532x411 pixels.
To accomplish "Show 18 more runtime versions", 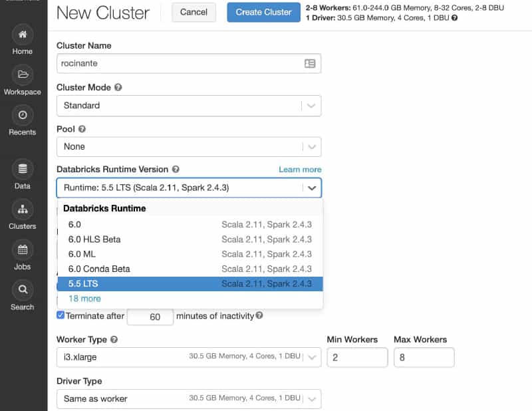I will pyautogui.click(x=84, y=299).
